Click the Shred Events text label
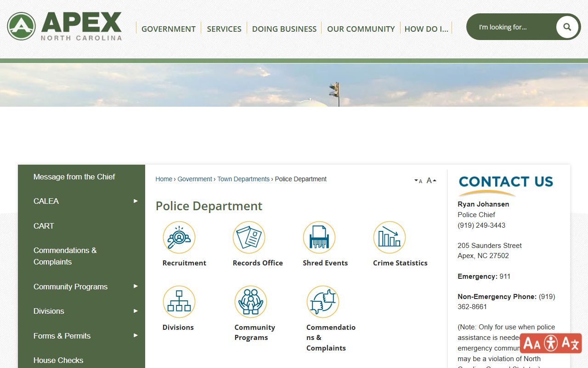This screenshot has height=368, width=588. pos(325,263)
